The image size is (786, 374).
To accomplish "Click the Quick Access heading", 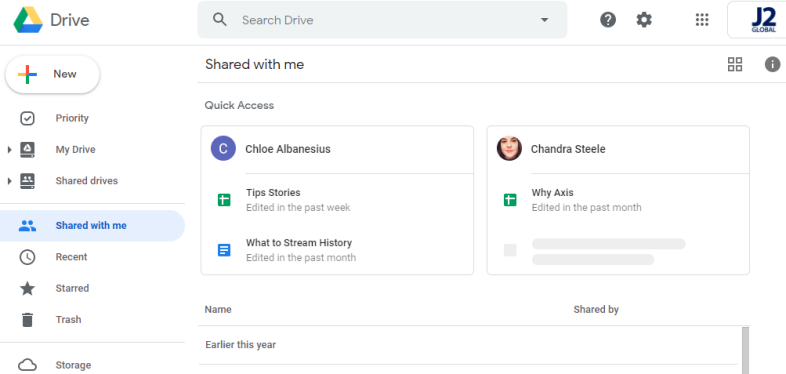I will click(239, 105).
